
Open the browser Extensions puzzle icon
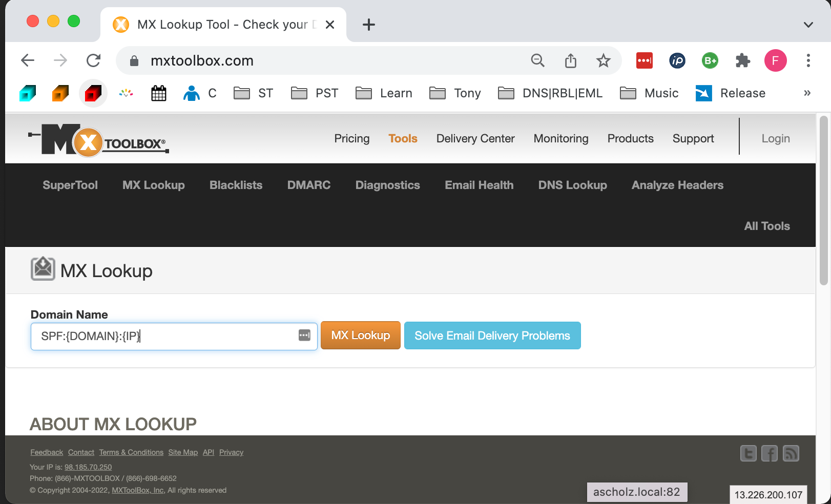pyautogui.click(x=742, y=61)
